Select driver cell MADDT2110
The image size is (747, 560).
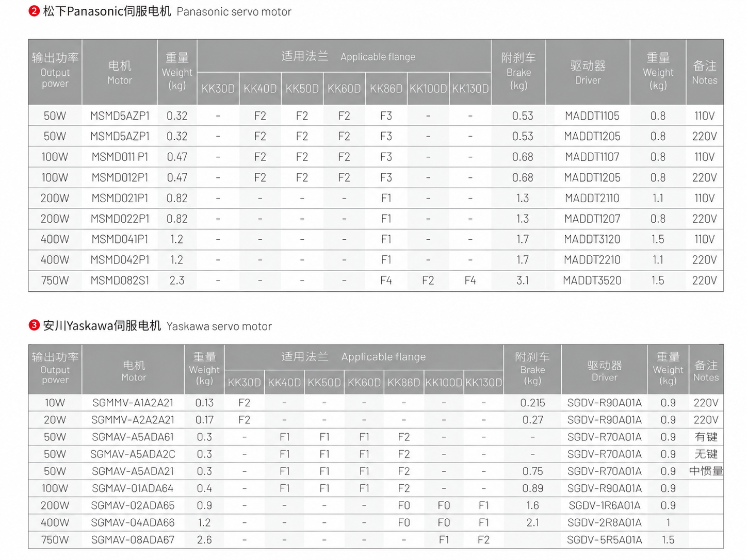[592, 198]
